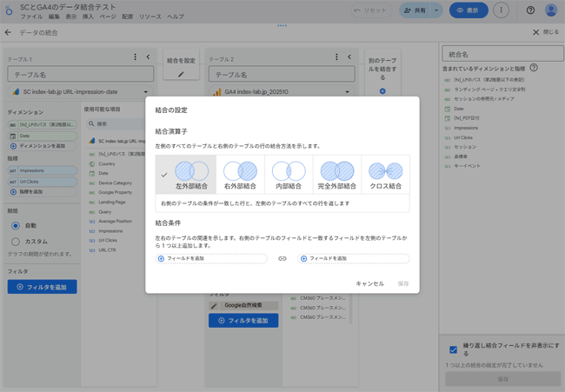Click the Looker Studio logo icon

9,10
